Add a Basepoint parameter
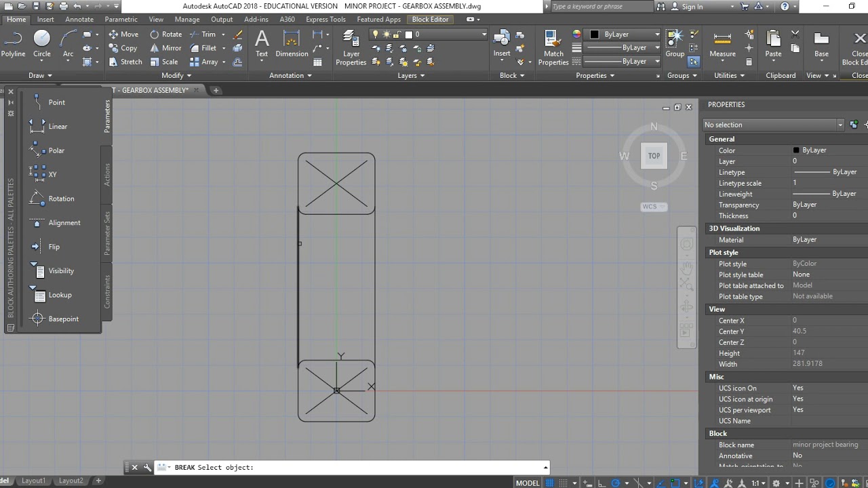The width and height of the screenshot is (868, 488). pos(55,319)
